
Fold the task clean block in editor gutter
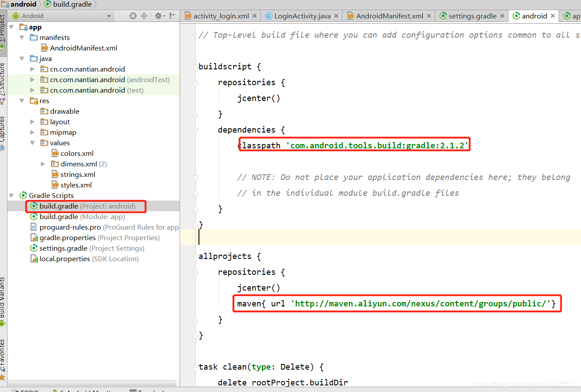coord(195,367)
